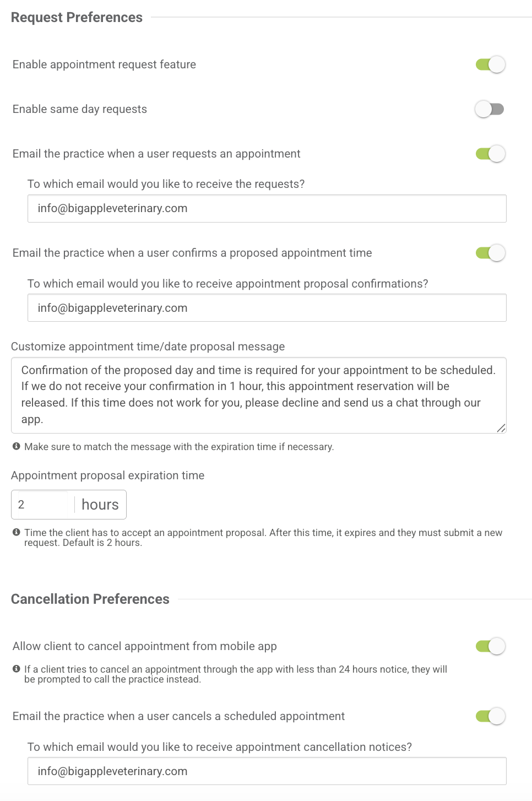Click inside the proposal message textarea
Screen dimensions: 532x801
click(x=258, y=395)
